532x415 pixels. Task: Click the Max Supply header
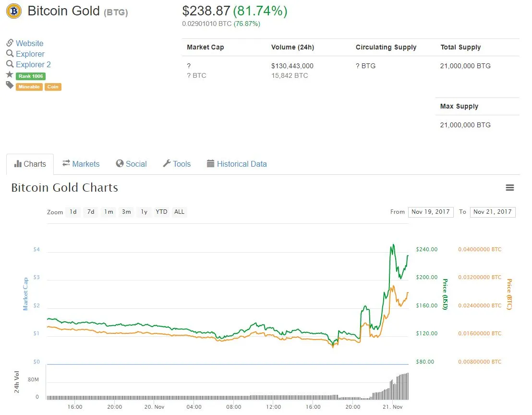[x=459, y=106]
